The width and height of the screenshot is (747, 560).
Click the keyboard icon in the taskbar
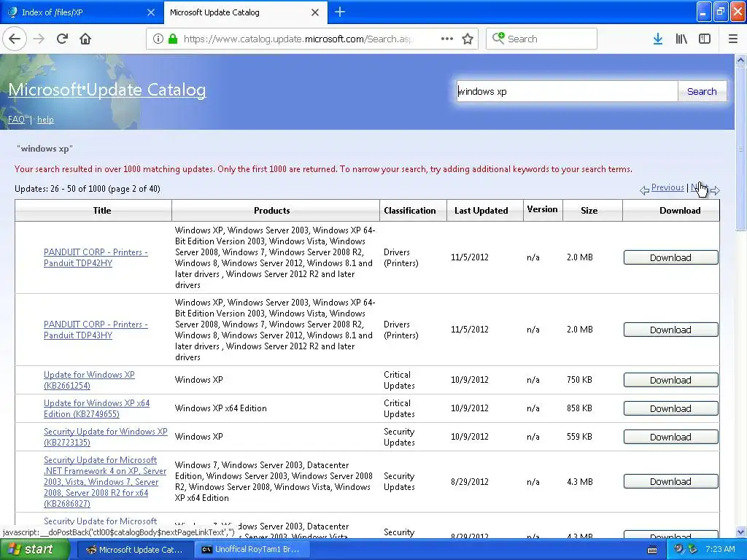652,550
